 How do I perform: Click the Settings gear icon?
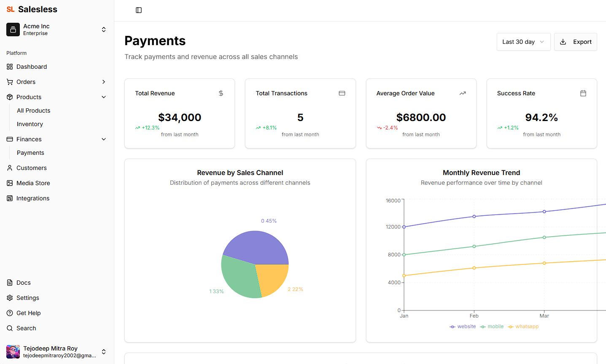click(x=10, y=298)
